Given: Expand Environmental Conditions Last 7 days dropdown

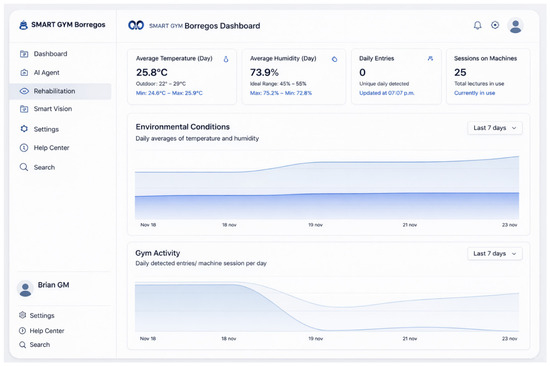Looking at the screenshot, I should pos(495,128).
